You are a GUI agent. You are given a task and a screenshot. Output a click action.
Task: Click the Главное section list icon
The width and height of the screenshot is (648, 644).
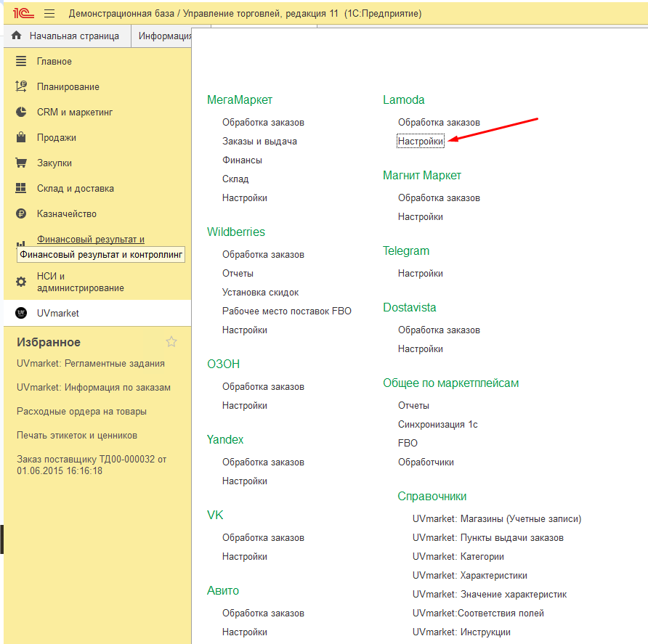coord(21,61)
